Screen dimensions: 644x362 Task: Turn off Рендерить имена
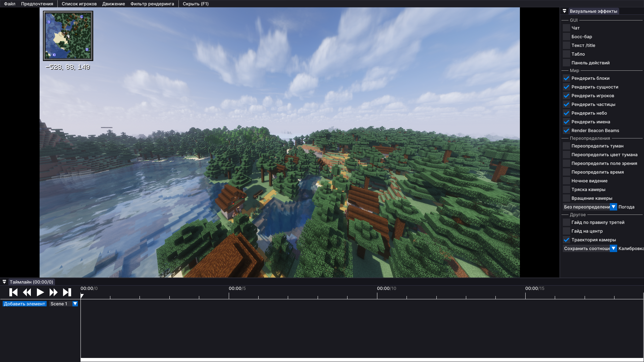tap(567, 122)
